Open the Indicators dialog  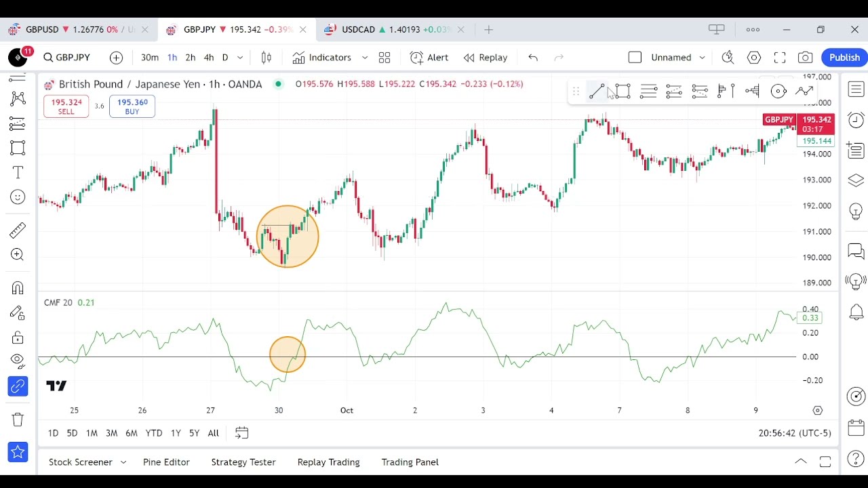click(x=322, y=58)
